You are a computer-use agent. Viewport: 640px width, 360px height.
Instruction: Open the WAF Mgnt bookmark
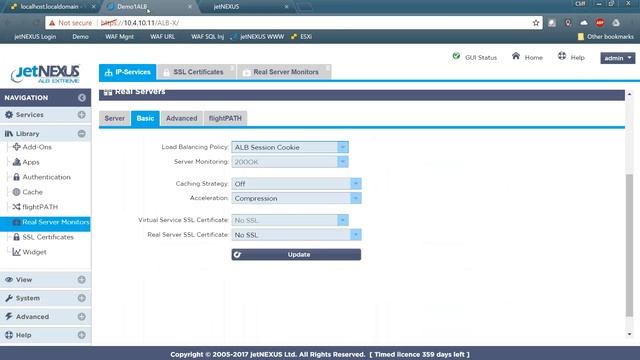(119, 37)
